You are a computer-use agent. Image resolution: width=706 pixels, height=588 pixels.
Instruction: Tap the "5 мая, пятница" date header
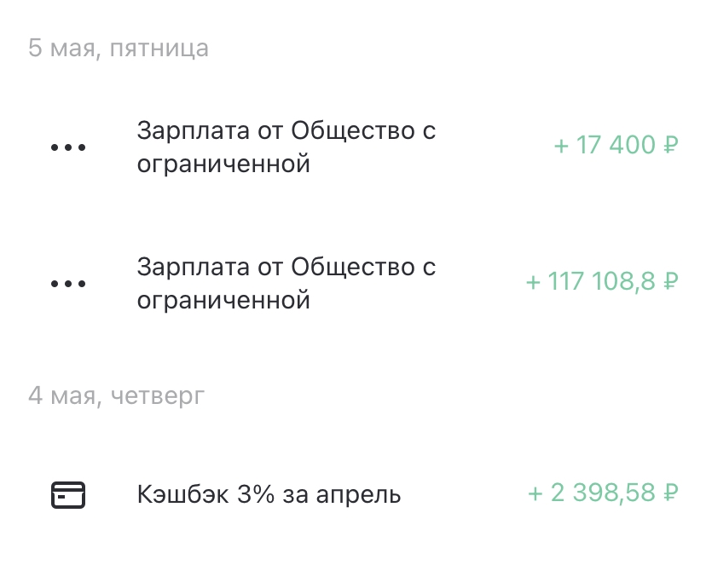pos(119,48)
